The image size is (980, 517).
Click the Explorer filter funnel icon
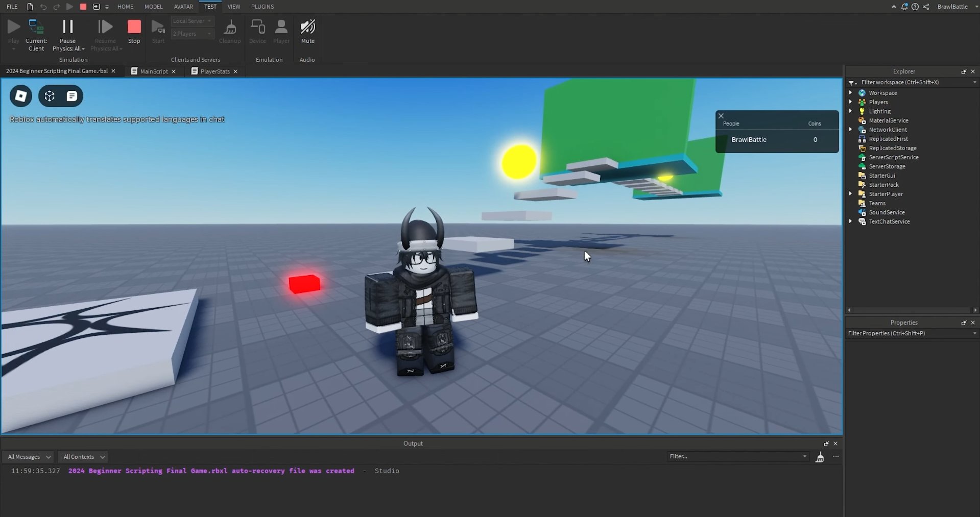pos(852,83)
